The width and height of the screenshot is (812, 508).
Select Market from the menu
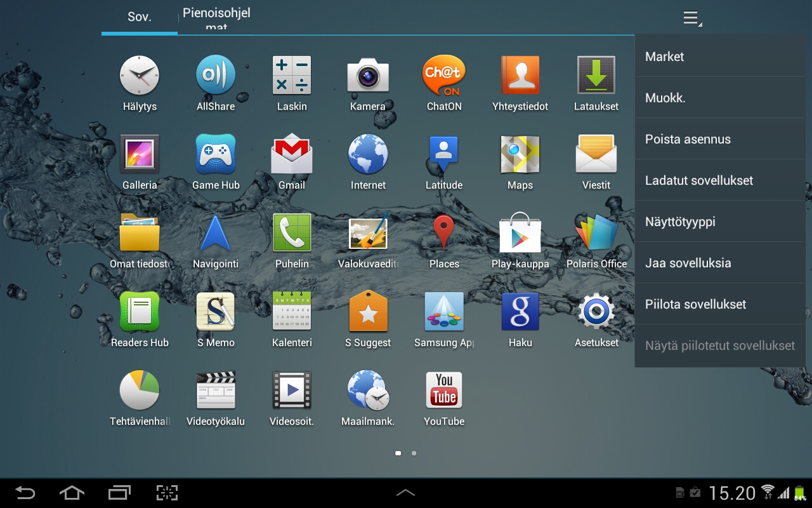pos(720,57)
